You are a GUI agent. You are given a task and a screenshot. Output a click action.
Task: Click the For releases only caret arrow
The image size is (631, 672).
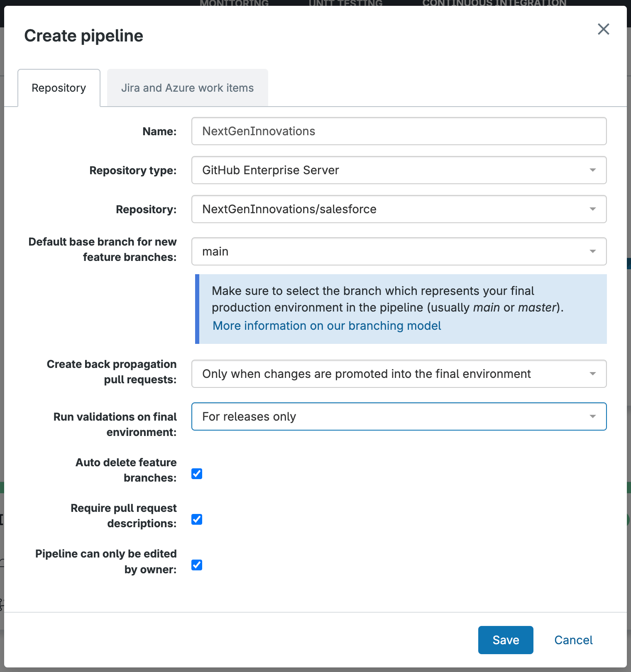coord(593,416)
